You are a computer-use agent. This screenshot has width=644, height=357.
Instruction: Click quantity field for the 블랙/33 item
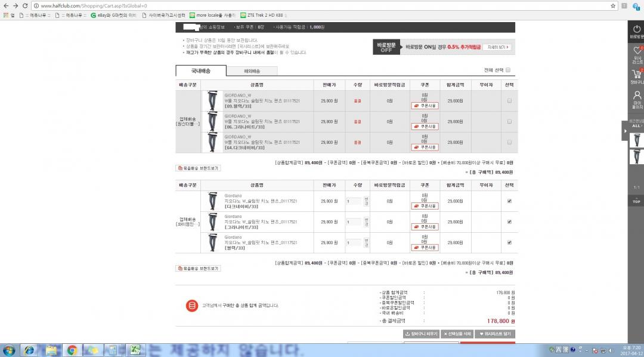[x=354, y=242]
